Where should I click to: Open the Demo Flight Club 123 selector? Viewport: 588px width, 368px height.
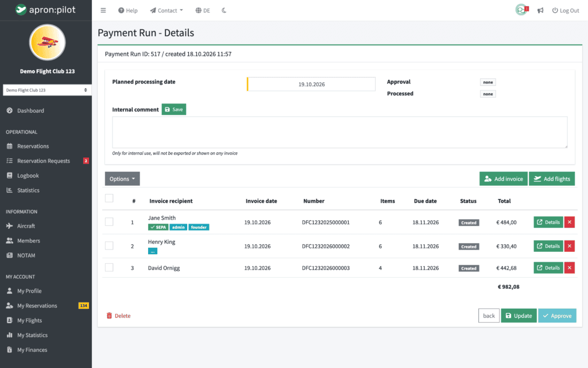pos(47,90)
